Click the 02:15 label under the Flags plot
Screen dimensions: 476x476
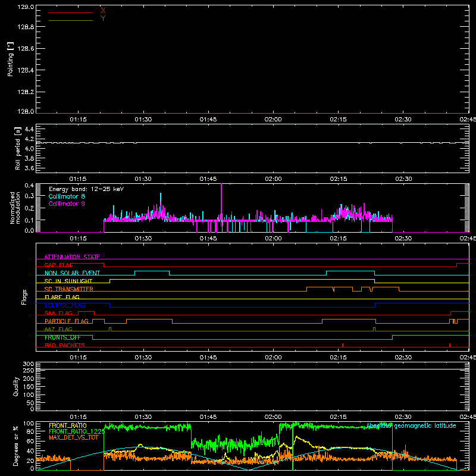(x=338, y=358)
